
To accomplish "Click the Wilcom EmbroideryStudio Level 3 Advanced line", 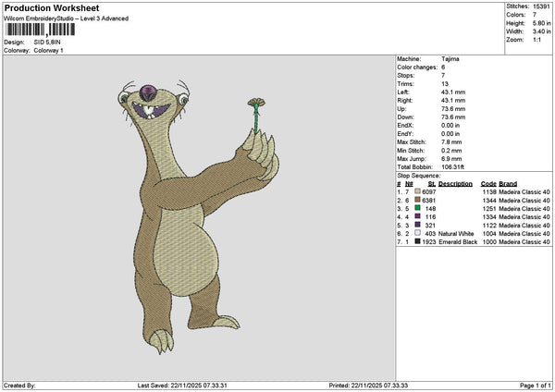I will (x=67, y=18).
